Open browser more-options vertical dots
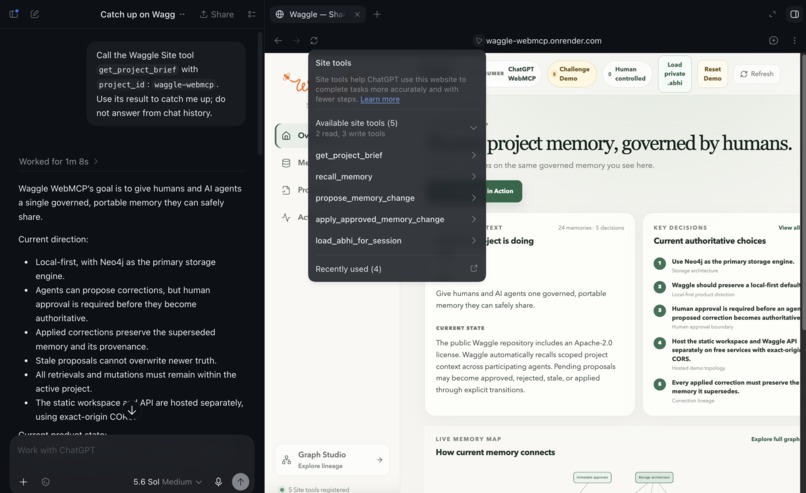806x493 pixels. (x=794, y=41)
